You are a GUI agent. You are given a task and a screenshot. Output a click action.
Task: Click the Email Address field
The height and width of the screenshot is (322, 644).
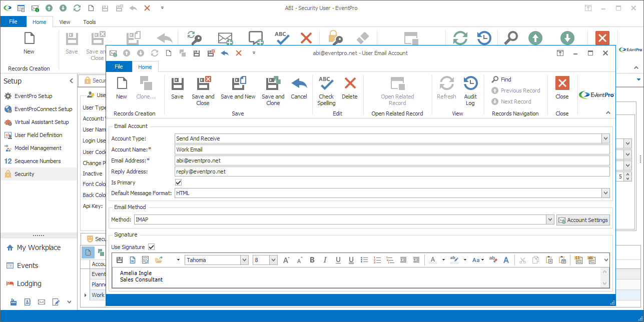click(392, 160)
